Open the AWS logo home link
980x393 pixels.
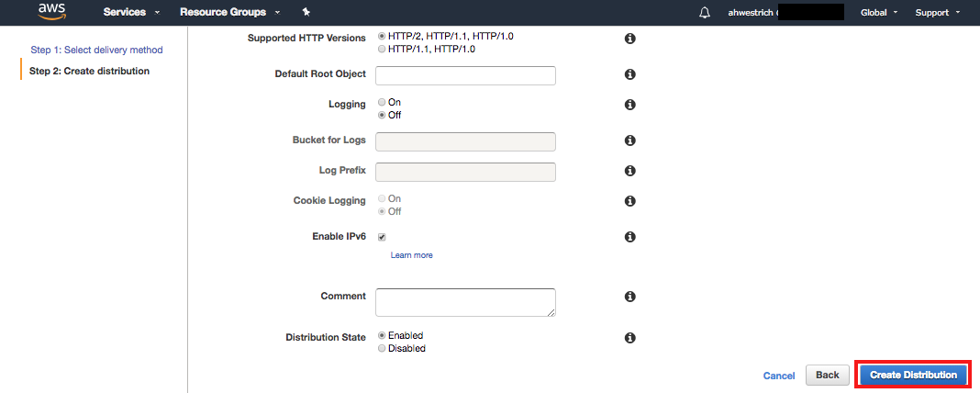51,11
